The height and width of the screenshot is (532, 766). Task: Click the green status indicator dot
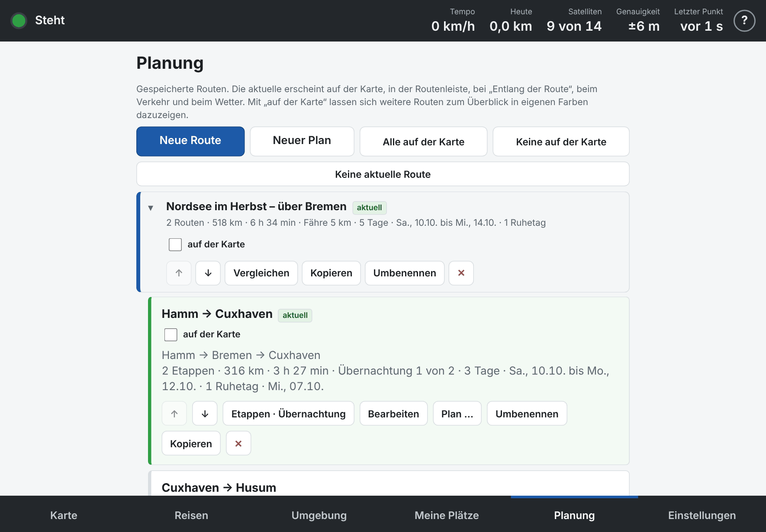pos(19,20)
